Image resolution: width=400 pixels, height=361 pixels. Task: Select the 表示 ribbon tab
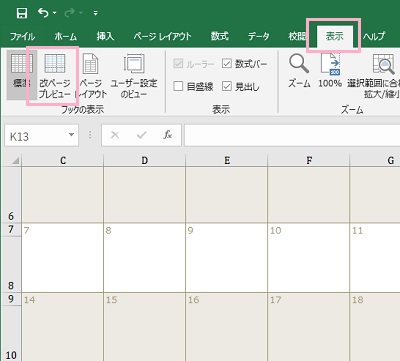(x=334, y=36)
